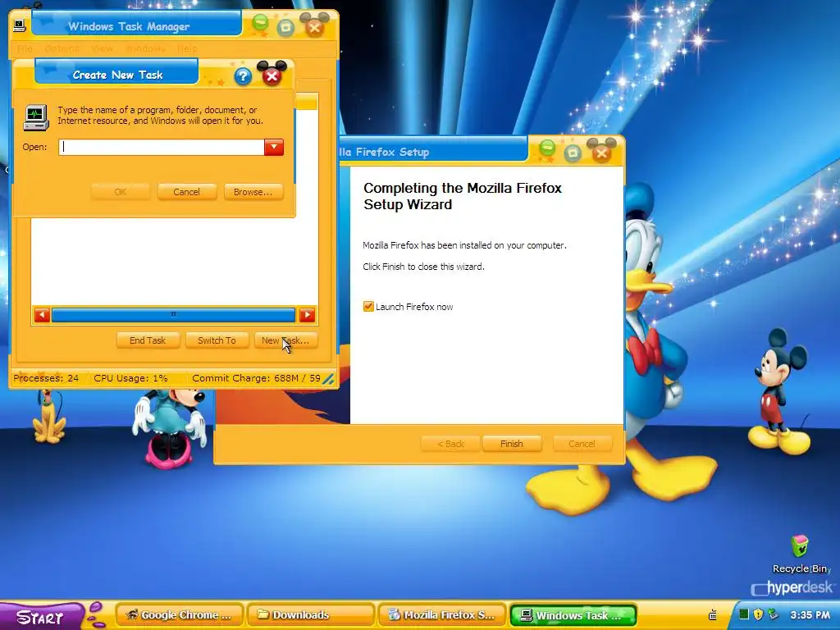Screen dimensions: 840x630
Task: Click the keyboard language bar icon
Action: pyautogui.click(x=713, y=615)
